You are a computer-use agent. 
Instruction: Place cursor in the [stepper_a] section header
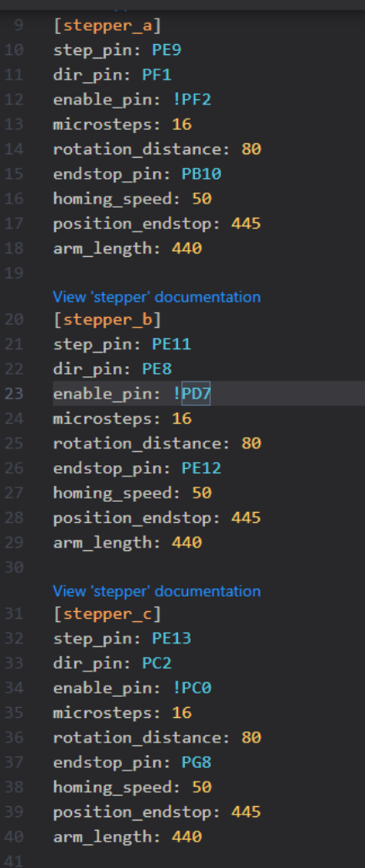[x=108, y=25]
